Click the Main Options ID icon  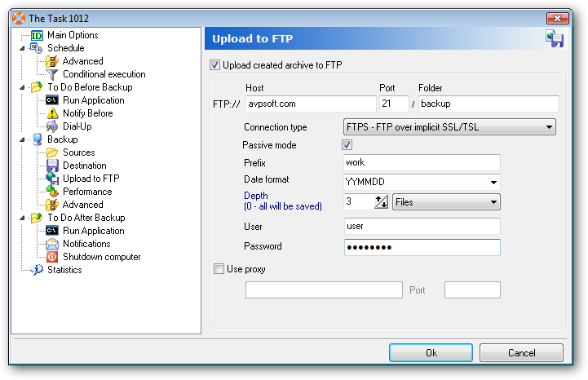tap(37, 35)
